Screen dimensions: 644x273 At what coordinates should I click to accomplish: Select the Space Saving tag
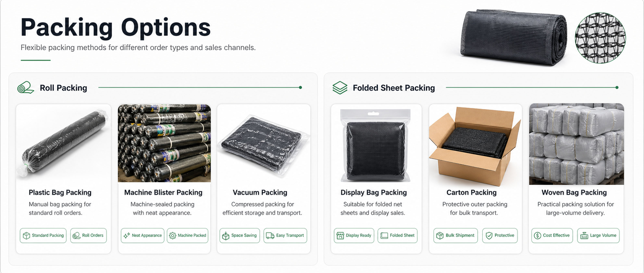[239, 236]
